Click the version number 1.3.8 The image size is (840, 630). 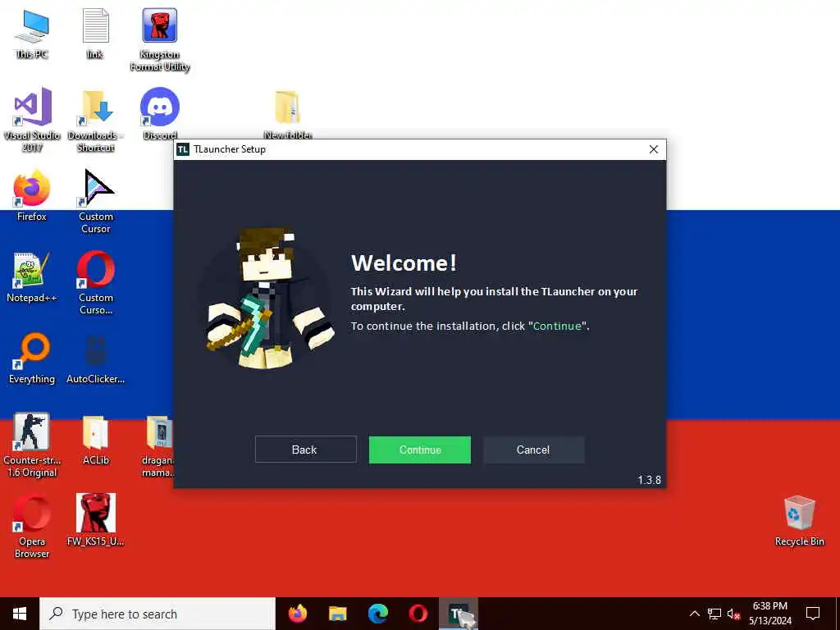(649, 480)
